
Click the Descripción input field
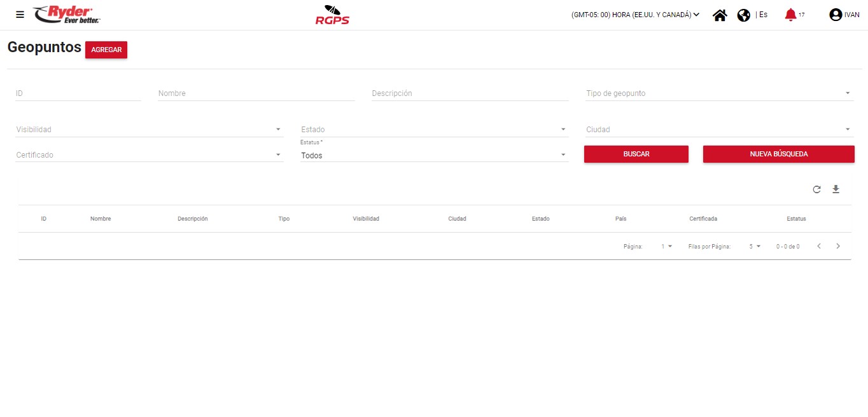[x=470, y=93]
